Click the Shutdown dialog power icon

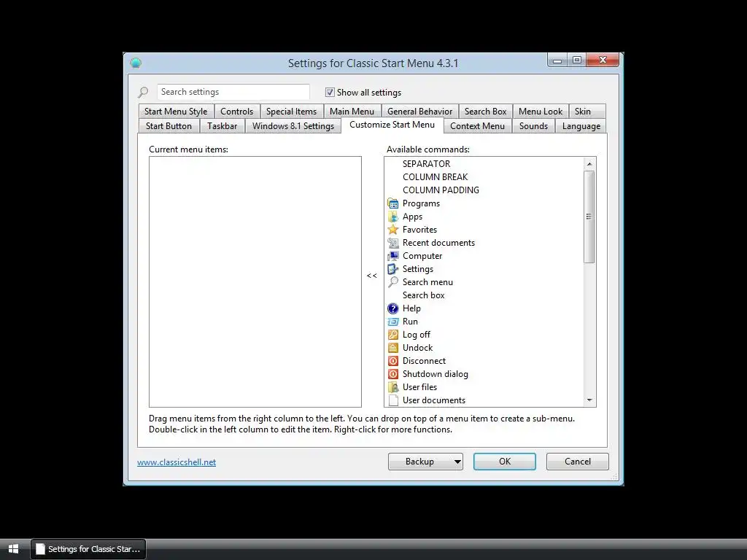[x=393, y=374]
